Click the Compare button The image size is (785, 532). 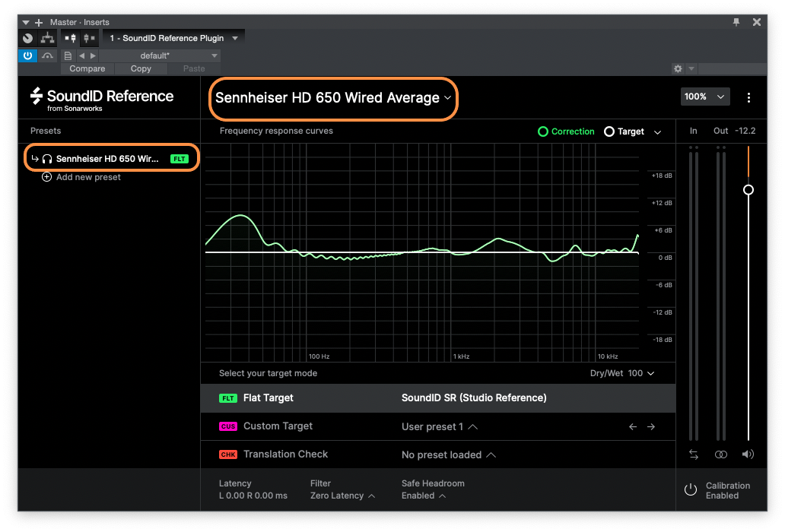click(x=87, y=69)
